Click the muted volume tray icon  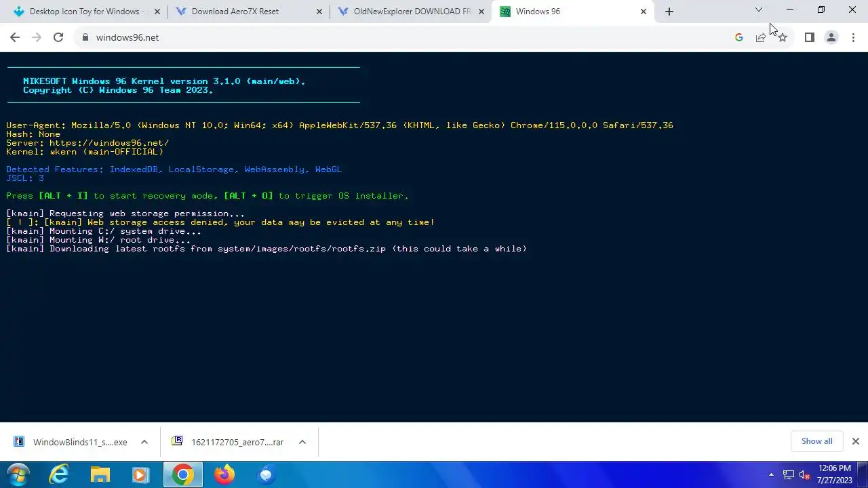click(x=805, y=474)
